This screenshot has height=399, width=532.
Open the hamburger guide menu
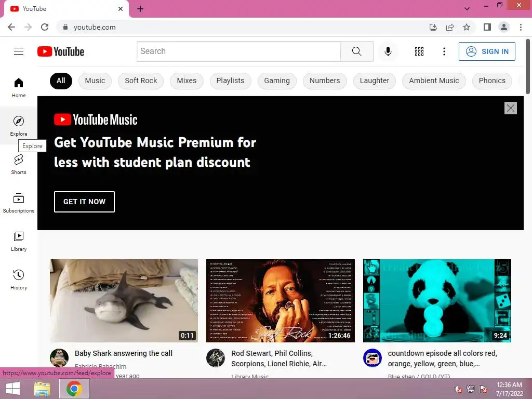pyautogui.click(x=19, y=51)
